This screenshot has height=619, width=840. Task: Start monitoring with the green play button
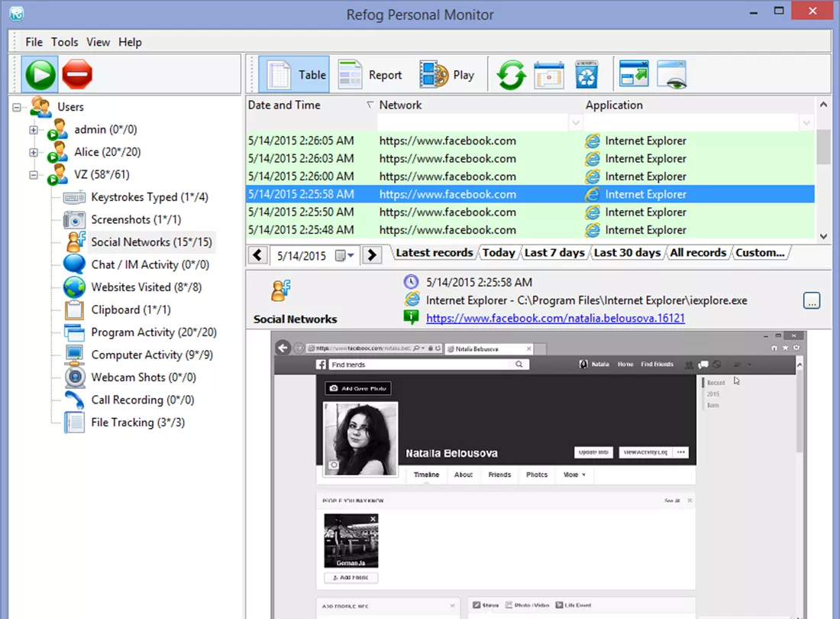pyautogui.click(x=40, y=74)
